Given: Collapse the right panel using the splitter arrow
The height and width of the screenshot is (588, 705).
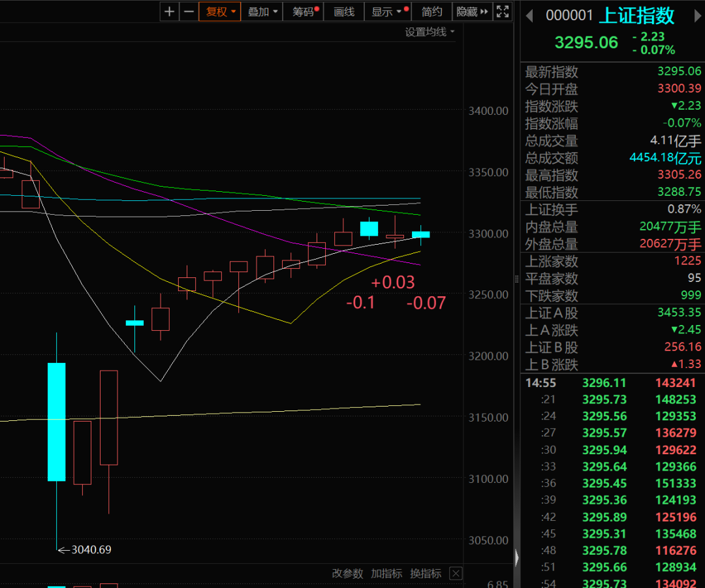Looking at the screenshot, I should click(517, 558).
